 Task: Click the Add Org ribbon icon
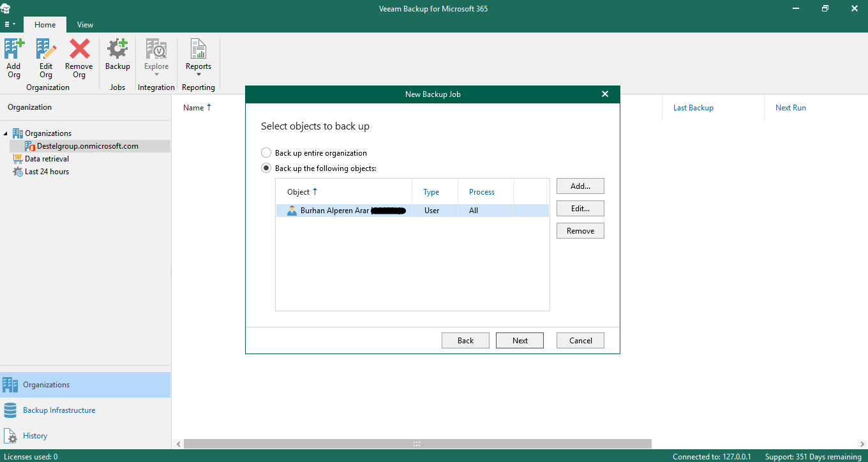click(x=14, y=50)
